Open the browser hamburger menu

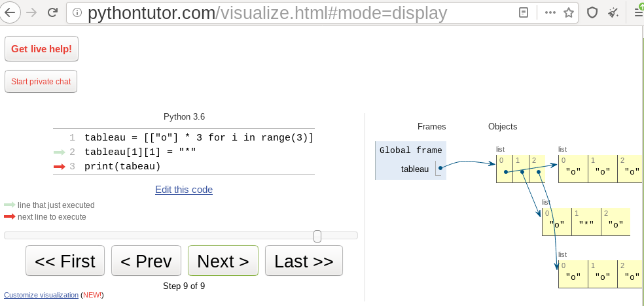(x=638, y=12)
